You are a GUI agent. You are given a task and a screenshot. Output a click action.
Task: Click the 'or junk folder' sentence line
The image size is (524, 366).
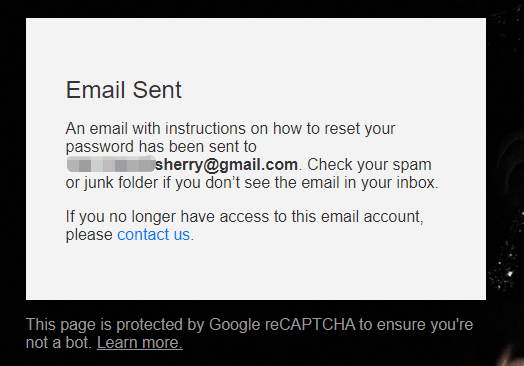pos(252,182)
